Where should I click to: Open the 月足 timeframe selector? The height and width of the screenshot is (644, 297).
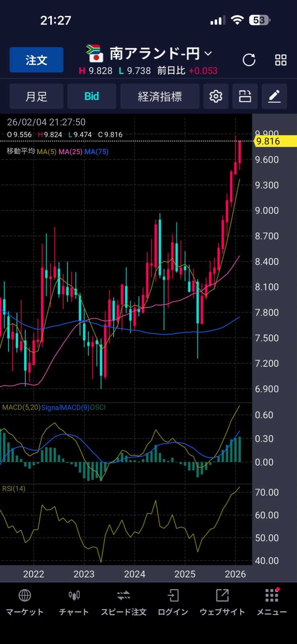click(x=36, y=96)
